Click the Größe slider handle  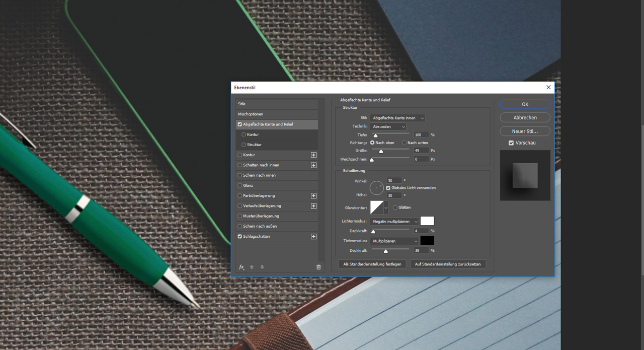(381, 151)
